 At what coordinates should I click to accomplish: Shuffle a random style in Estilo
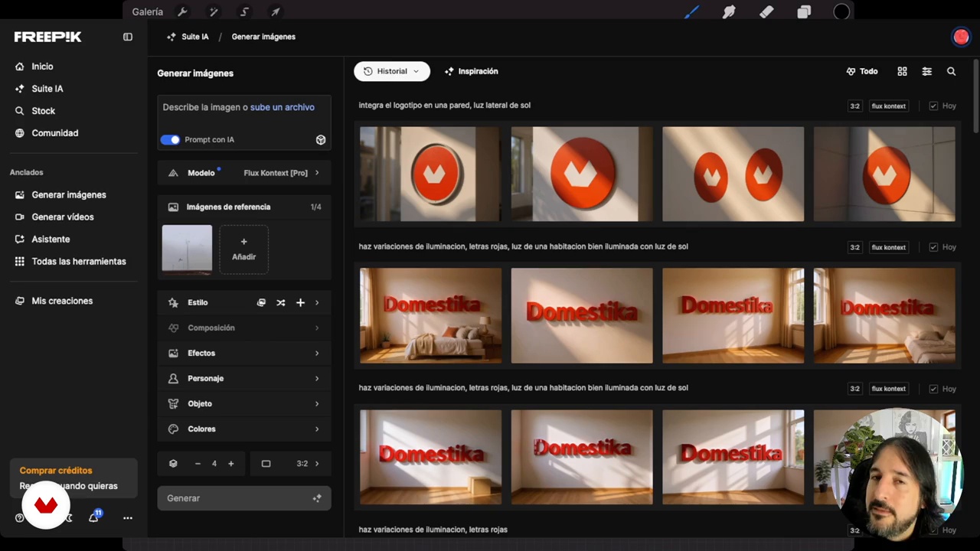click(x=281, y=302)
